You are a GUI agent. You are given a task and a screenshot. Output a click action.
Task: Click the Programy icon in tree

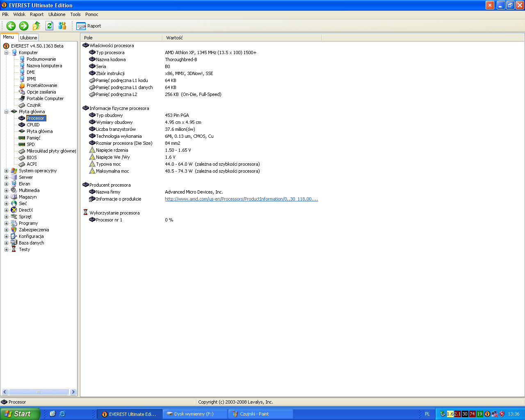(x=14, y=223)
